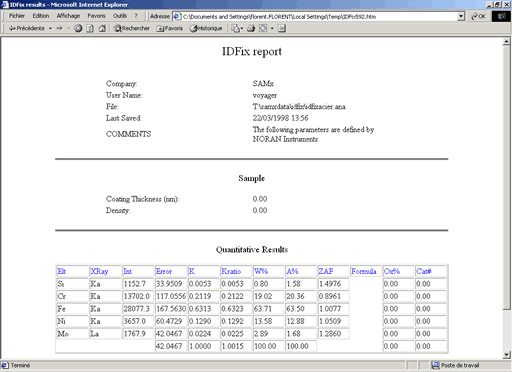Image resolution: width=512 pixels, height=372 pixels.
Task: Click the file path T:\samxdata text
Action: [x=299, y=107]
